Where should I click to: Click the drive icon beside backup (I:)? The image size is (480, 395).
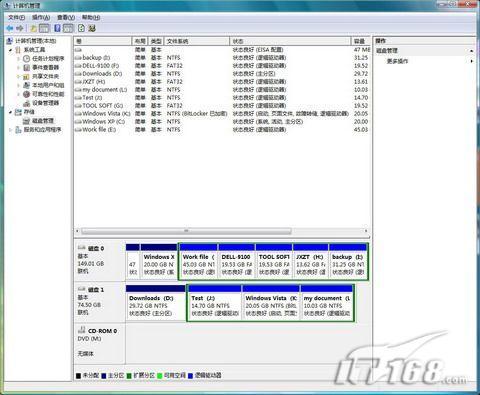click(x=78, y=58)
